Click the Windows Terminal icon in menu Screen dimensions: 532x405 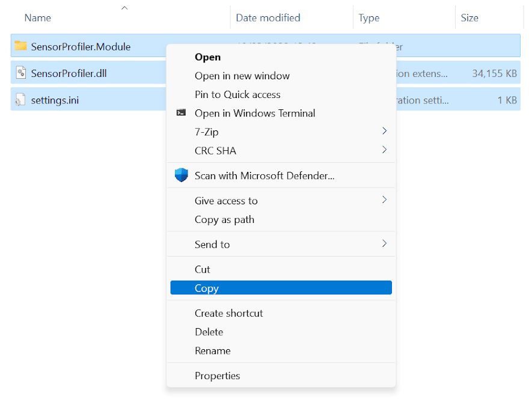pos(181,113)
